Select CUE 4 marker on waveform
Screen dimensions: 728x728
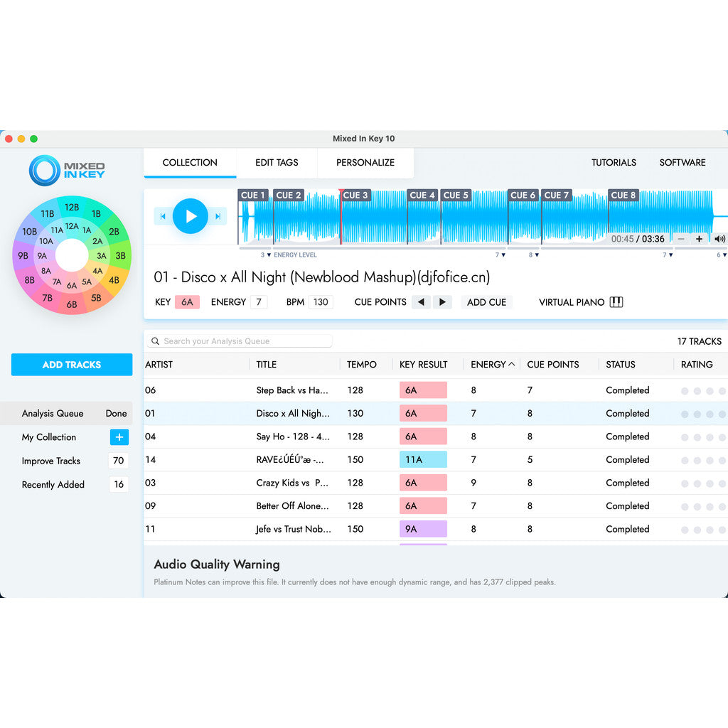(422, 196)
